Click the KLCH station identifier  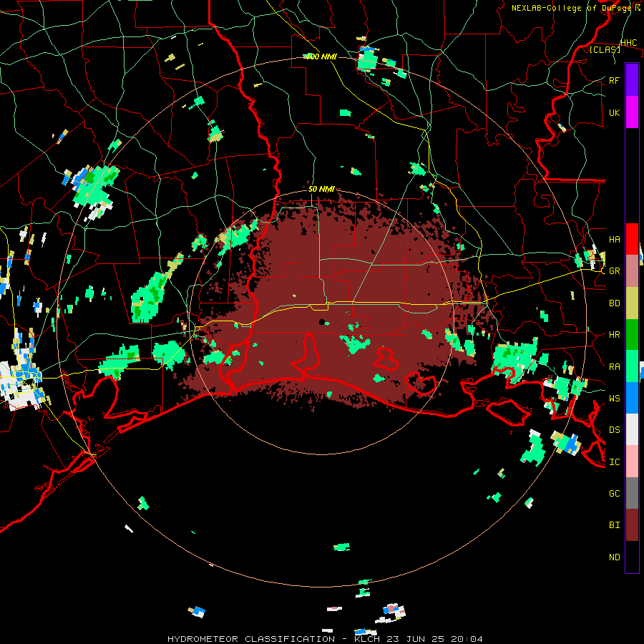[367, 639]
